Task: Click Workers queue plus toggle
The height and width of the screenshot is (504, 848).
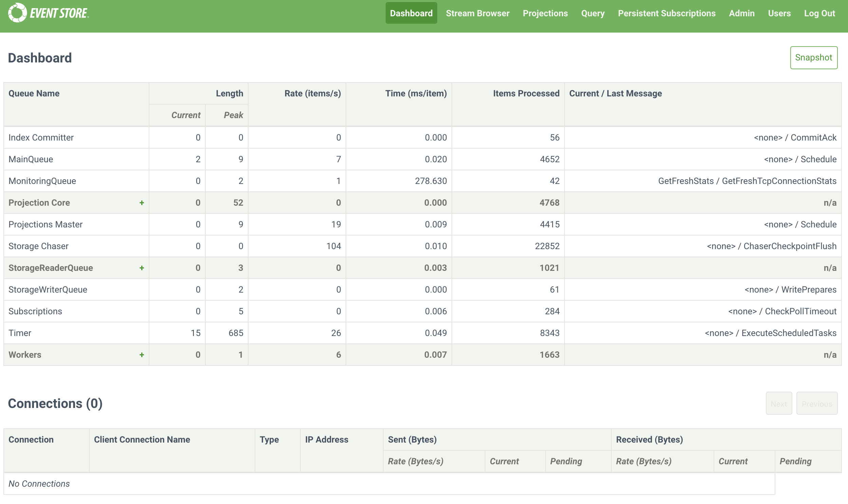Action: click(x=142, y=355)
